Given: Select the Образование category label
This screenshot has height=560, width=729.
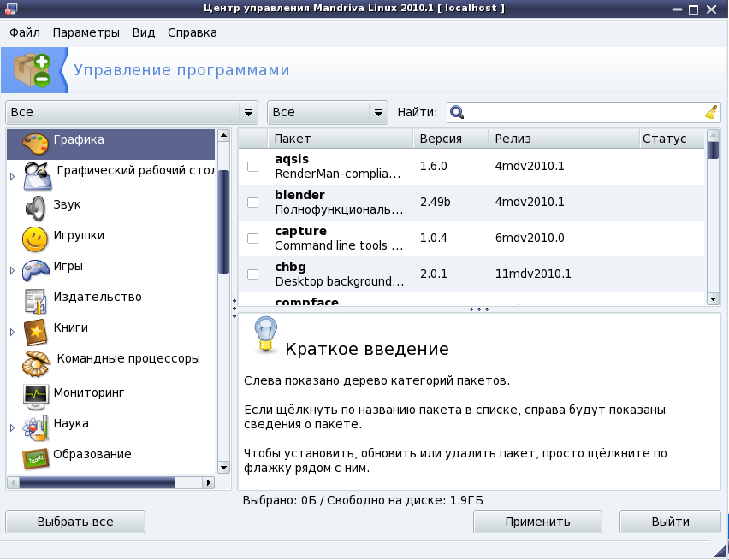Looking at the screenshot, I should [x=92, y=454].
